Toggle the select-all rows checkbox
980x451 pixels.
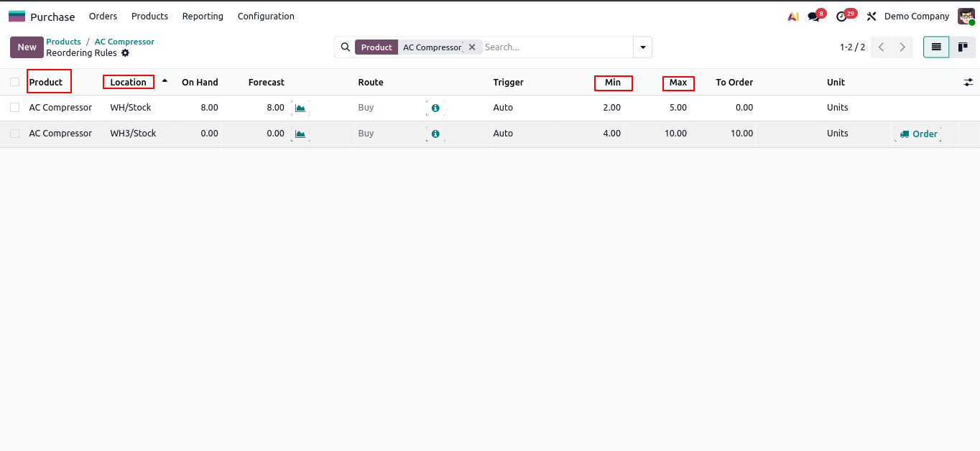coord(14,82)
